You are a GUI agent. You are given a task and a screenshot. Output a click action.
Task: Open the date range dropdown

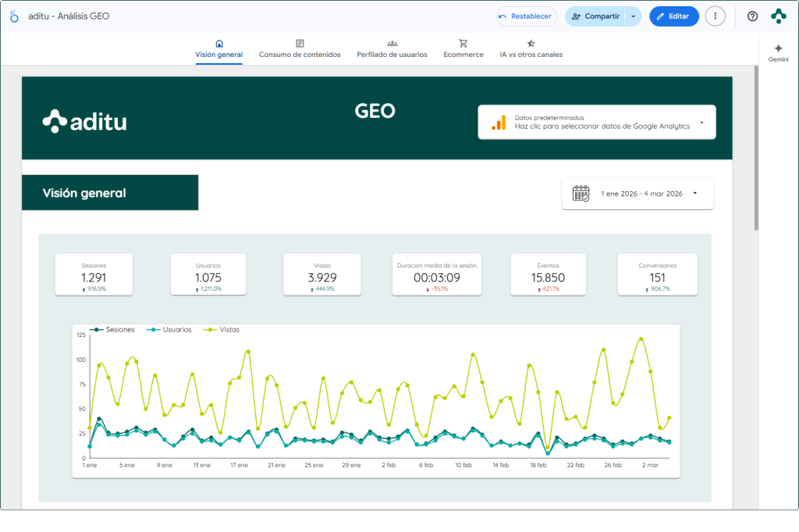[x=694, y=193]
